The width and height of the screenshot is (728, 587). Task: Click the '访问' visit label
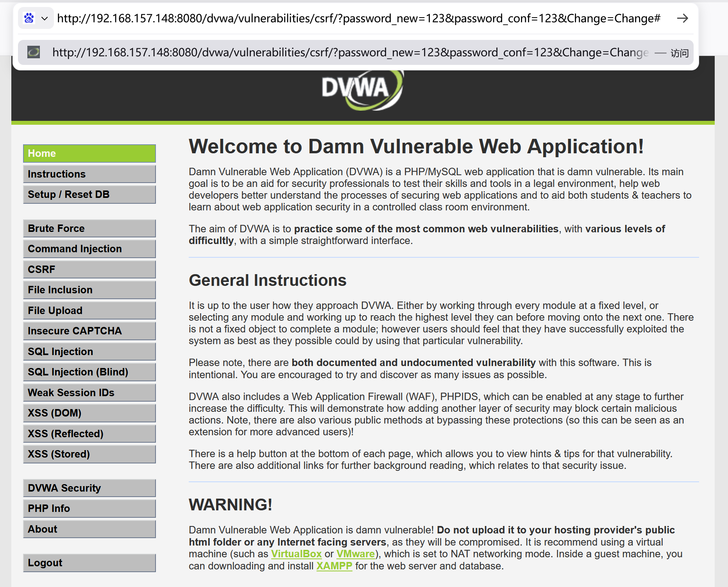(x=680, y=53)
